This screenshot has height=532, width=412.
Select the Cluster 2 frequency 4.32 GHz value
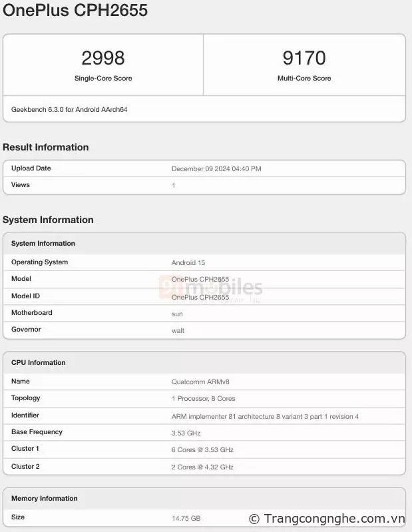pyautogui.click(x=202, y=467)
